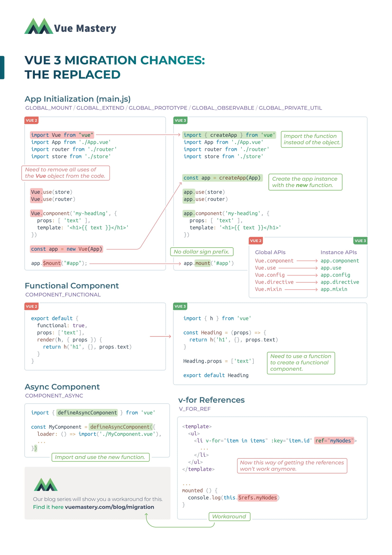Click the "Our blog series will show you" sentence
Screen dimensions: 392x555
[98, 499]
